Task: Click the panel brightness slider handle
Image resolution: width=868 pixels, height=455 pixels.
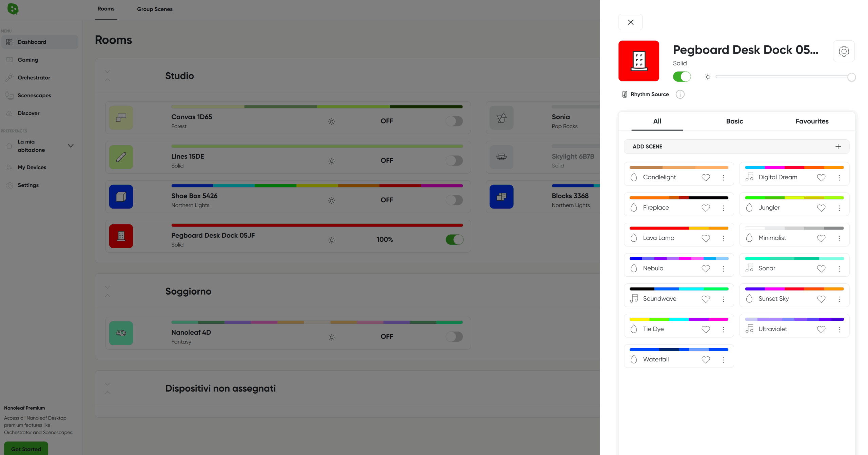Action: pos(851,77)
